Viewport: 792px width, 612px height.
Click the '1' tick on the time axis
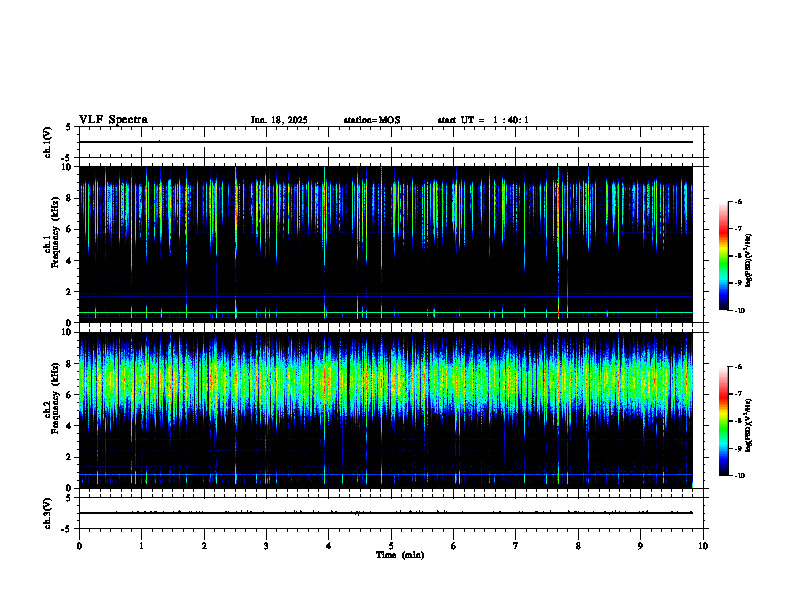(141, 546)
